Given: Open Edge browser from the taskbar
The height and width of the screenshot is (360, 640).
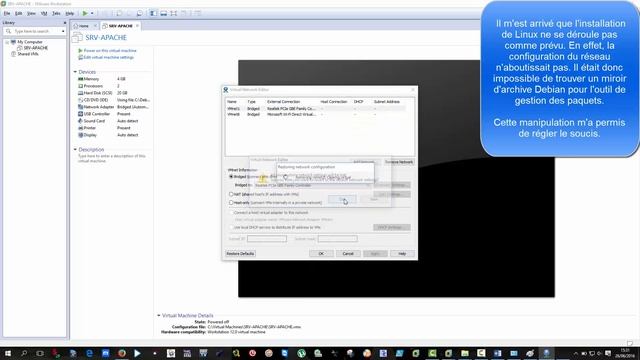Looking at the screenshot, I should coord(89,353).
